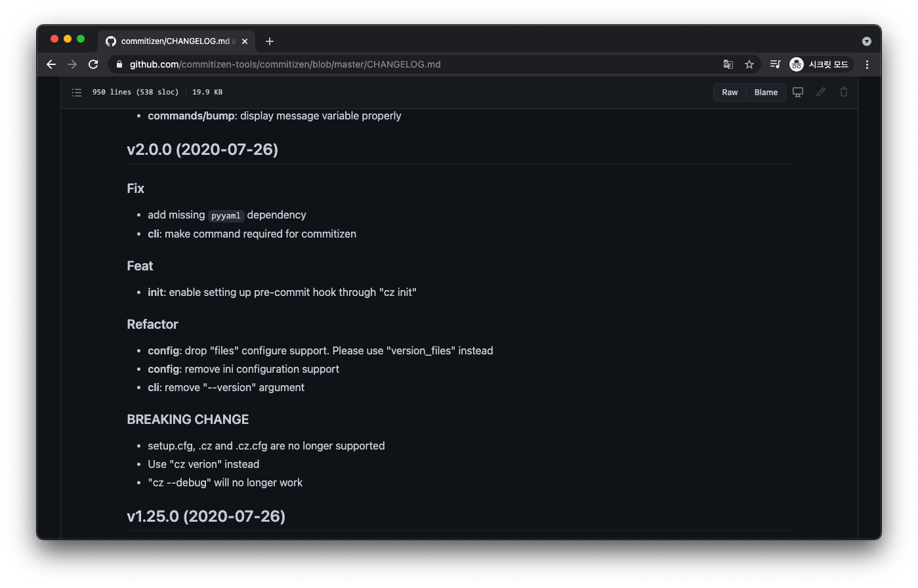Bookmark this page with the star
918x588 pixels.
point(749,64)
